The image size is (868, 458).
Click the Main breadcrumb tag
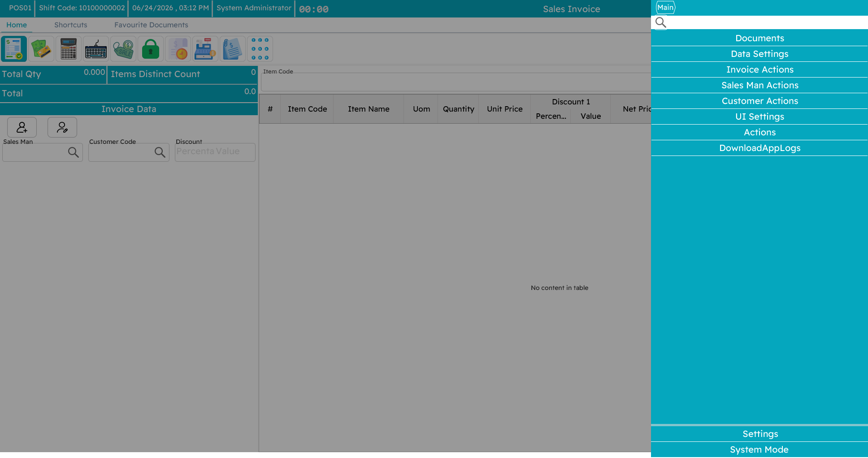click(x=665, y=7)
